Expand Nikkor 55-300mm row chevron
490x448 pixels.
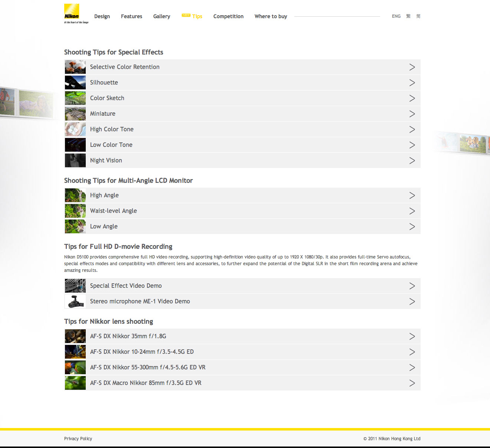pyautogui.click(x=412, y=368)
